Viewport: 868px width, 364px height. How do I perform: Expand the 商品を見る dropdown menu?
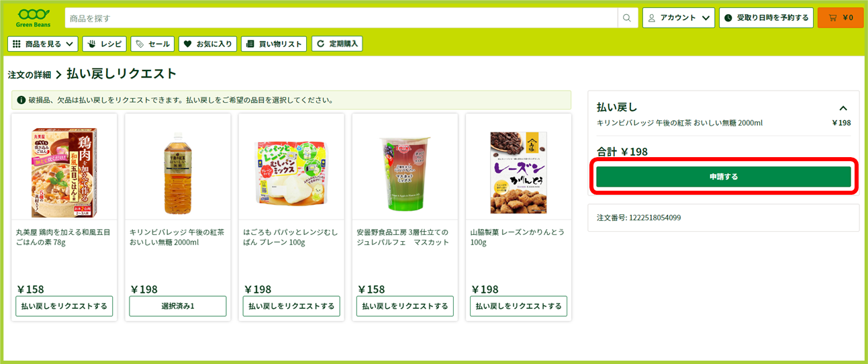click(43, 44)
